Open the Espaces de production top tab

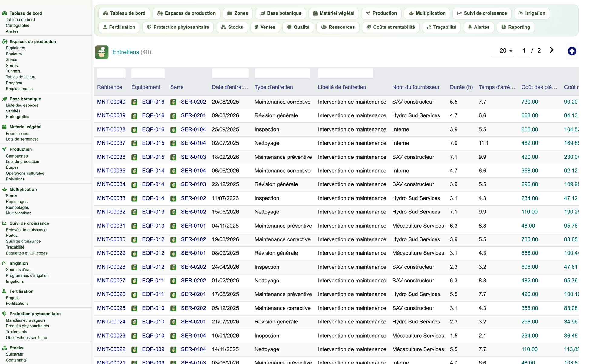186,13
